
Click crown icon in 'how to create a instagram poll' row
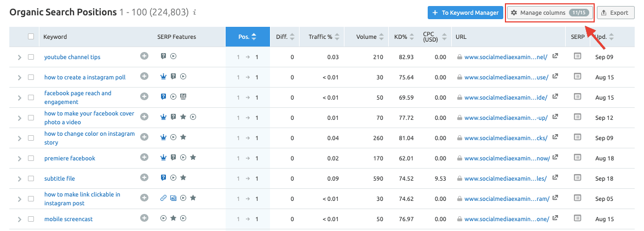[x=163, y=77]
